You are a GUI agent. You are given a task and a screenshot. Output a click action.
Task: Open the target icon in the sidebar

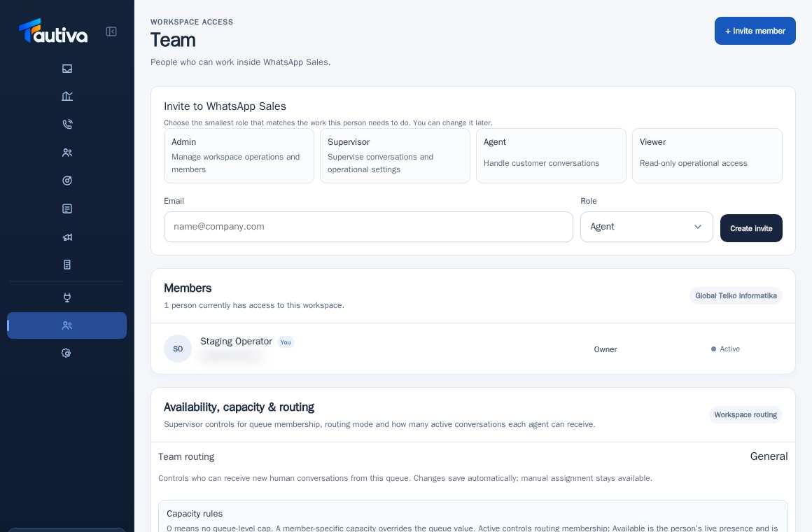click(x=66, y=181)
